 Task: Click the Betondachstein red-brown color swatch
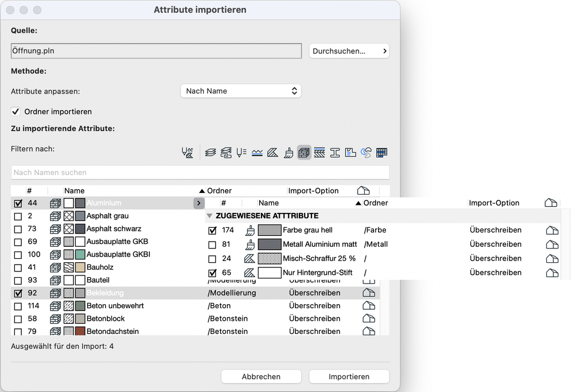pos(80,331)
